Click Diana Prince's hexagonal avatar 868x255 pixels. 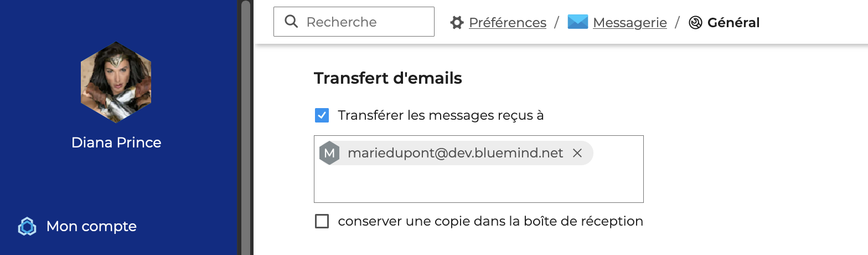[116, 82]
